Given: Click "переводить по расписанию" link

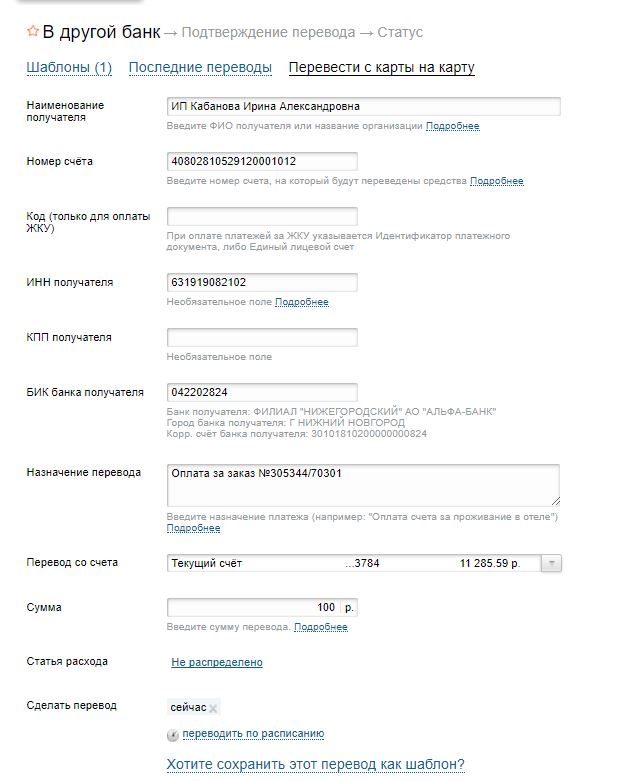Looking at the screenshot, I should 254,734.
